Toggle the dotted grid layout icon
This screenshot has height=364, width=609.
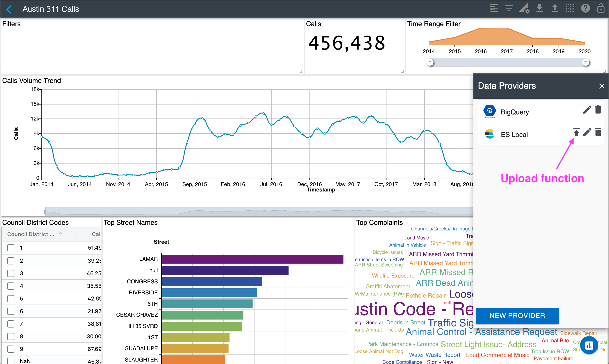pos(570,8)
